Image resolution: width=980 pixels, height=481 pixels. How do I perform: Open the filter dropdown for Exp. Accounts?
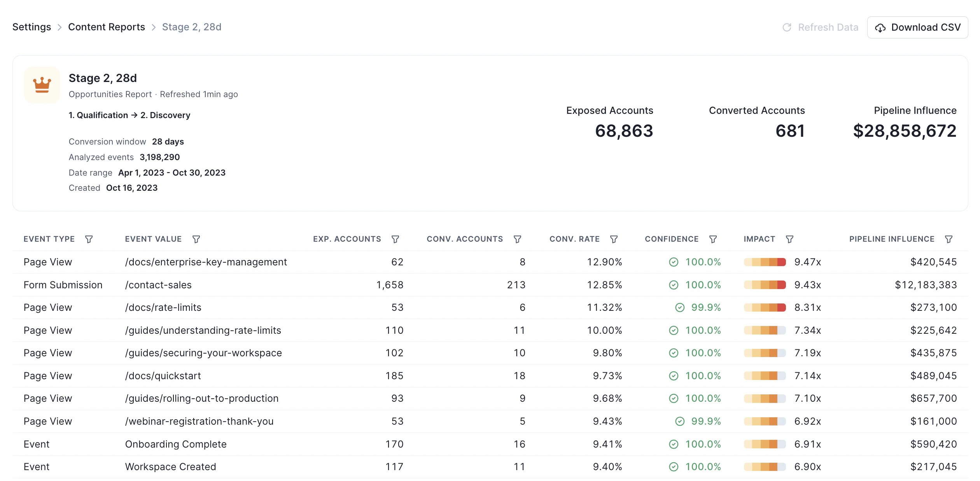(x=395, y=239)
